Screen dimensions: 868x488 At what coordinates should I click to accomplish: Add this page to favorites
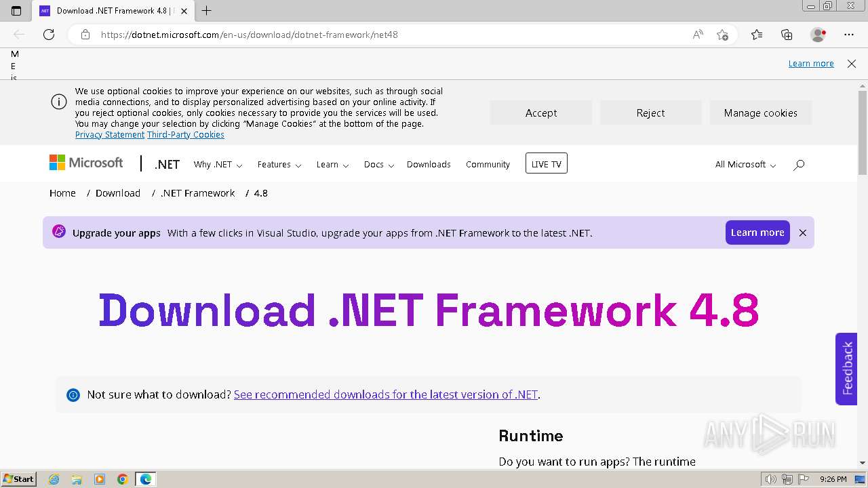click(x=723, y=35)
